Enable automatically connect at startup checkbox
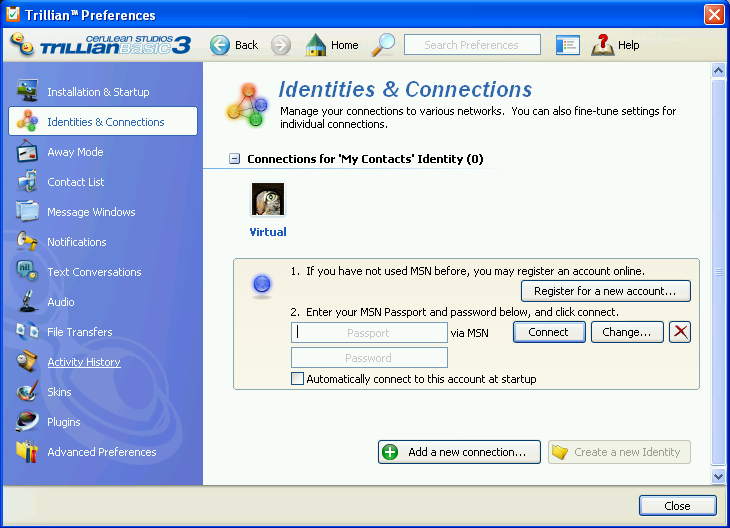730x528 pixels. pos(297,379)
